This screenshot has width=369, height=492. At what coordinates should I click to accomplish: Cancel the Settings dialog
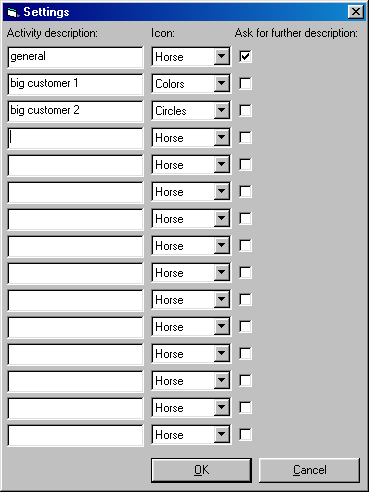click(309, 470)
